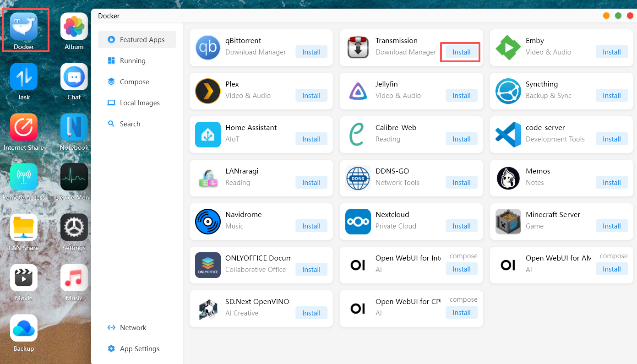Click the LANraragi app icon

click(x=208, y=178)
